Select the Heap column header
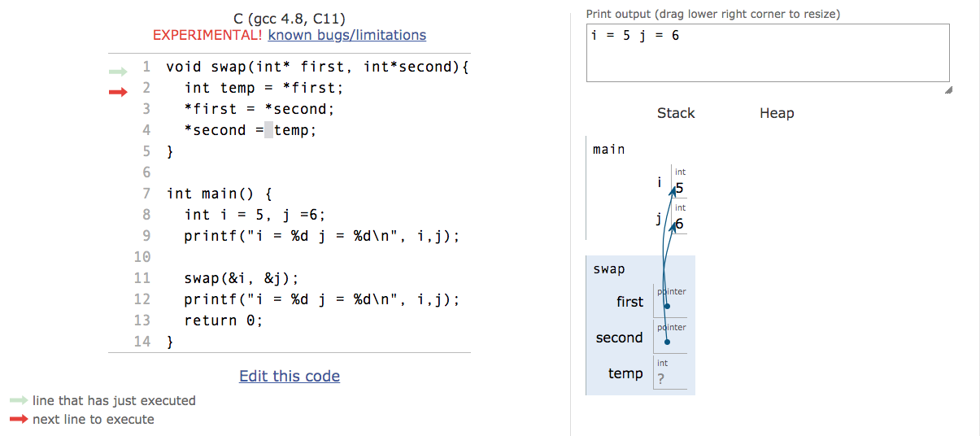Screen dimensions: 980x436 coord(777,113)
